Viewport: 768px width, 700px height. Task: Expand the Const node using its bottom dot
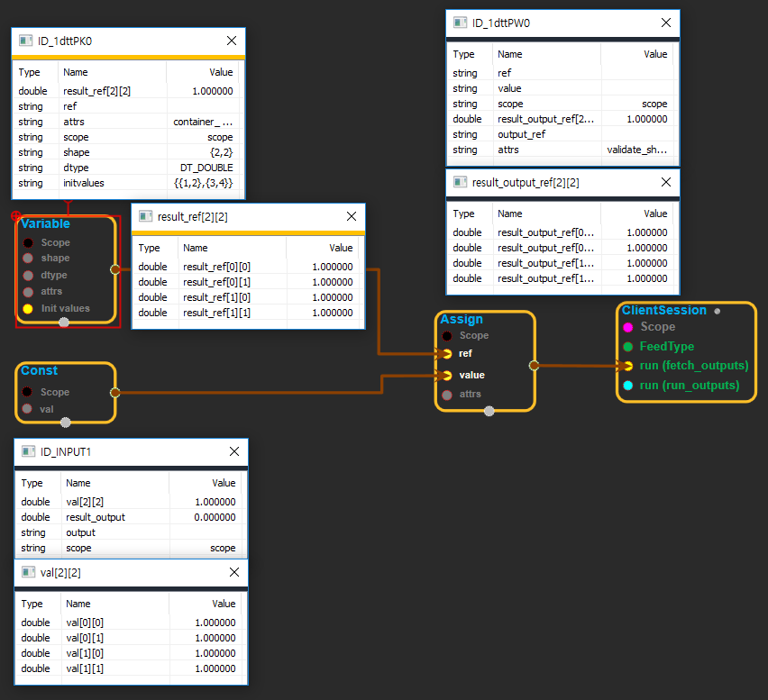[65, 423]
